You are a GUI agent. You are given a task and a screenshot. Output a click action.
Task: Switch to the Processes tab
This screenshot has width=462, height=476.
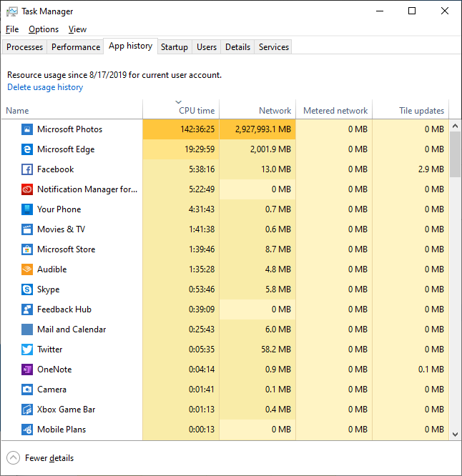pos(24,47)
